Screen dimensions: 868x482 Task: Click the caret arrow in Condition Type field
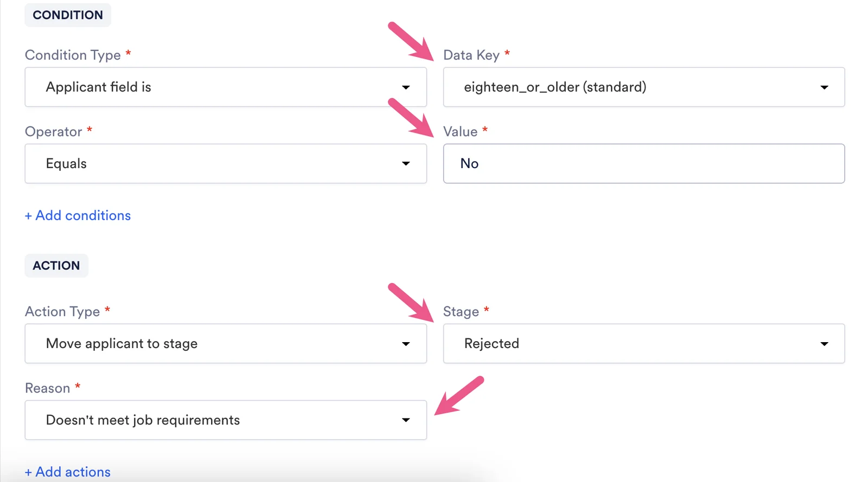[406, 87]
